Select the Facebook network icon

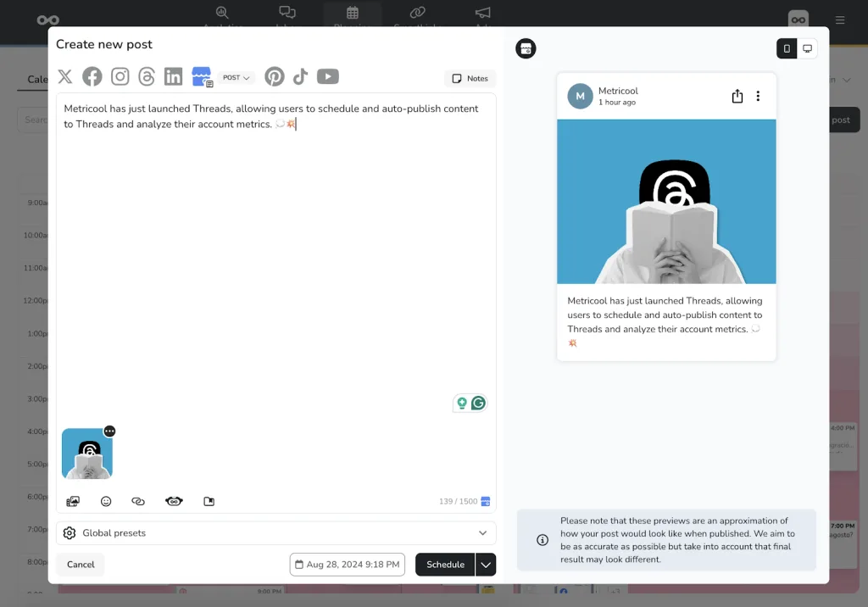[x=92, y=76]
